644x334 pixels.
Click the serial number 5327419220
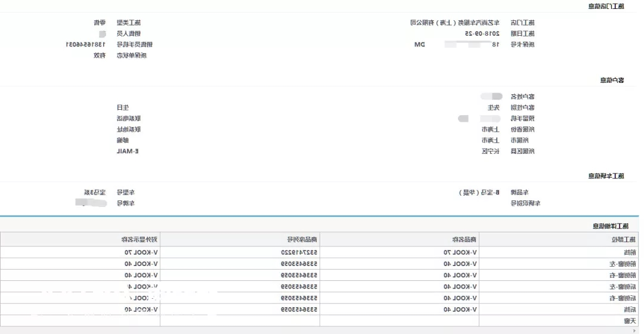299,252
